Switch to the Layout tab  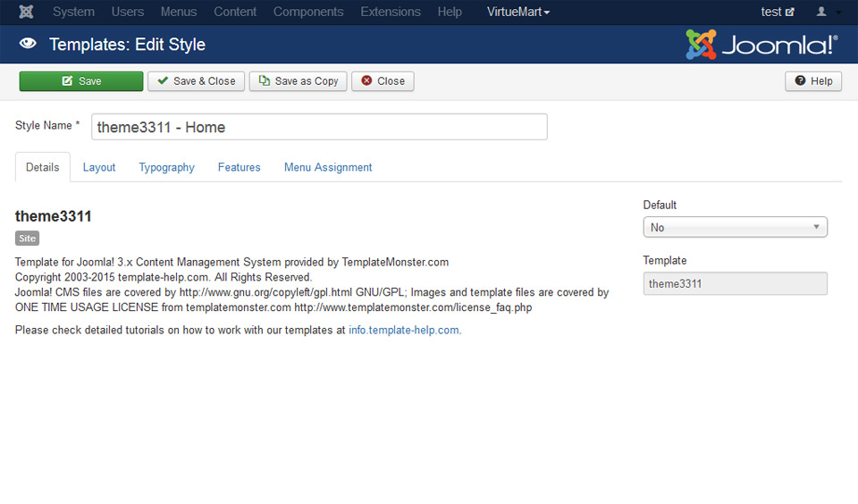[x=99, y=167]
